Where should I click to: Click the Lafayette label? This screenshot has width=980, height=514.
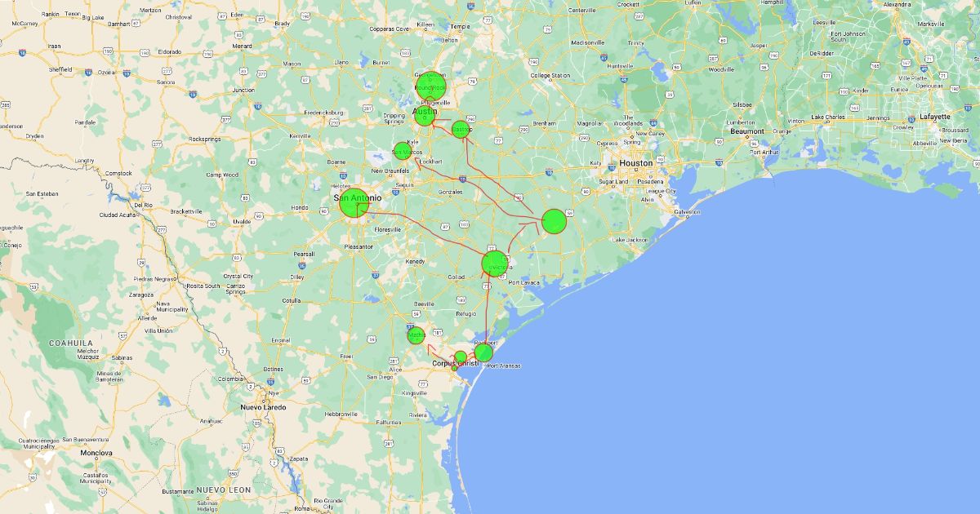tap(935, 117)
